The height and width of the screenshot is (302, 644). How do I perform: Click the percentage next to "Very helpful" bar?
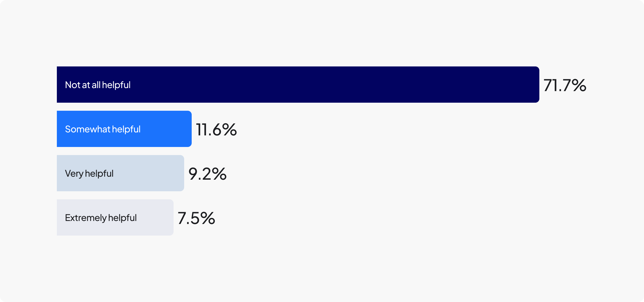[x=208, y=174]
